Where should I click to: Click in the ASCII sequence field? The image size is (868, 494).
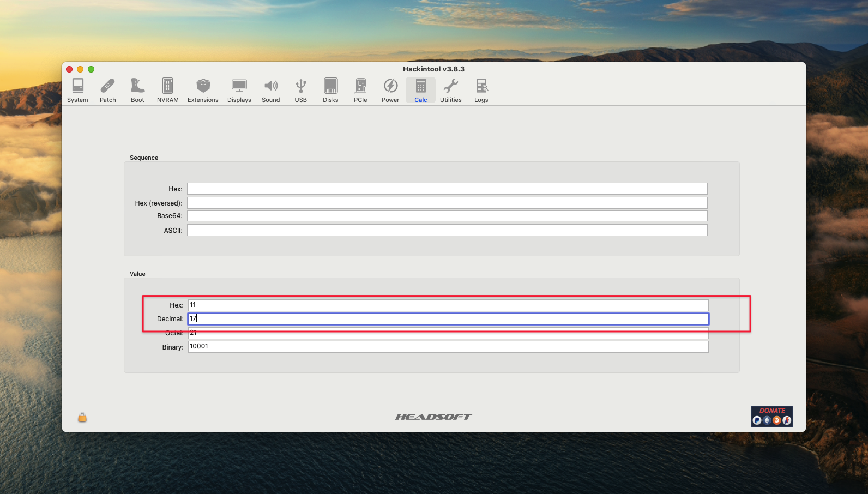(447, 230)
